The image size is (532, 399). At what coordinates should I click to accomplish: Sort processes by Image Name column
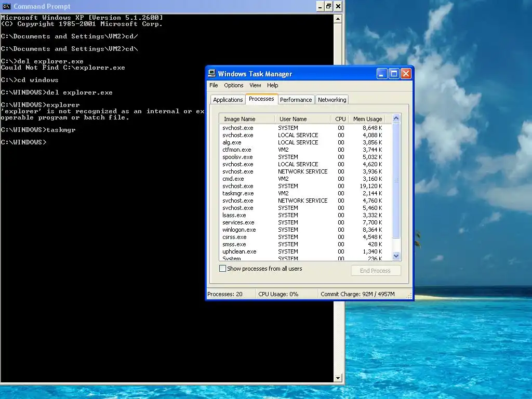(247, 119)
